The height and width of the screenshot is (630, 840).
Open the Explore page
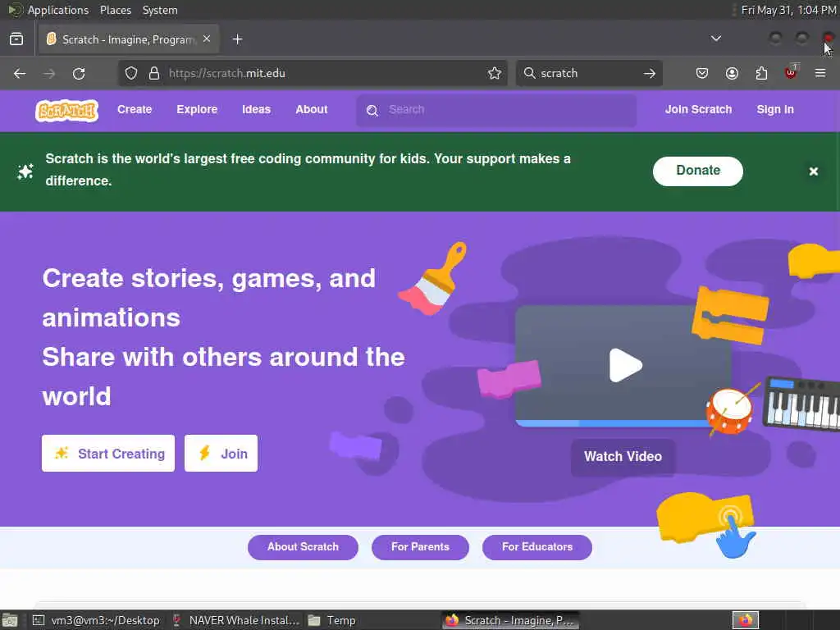point(197,109)
